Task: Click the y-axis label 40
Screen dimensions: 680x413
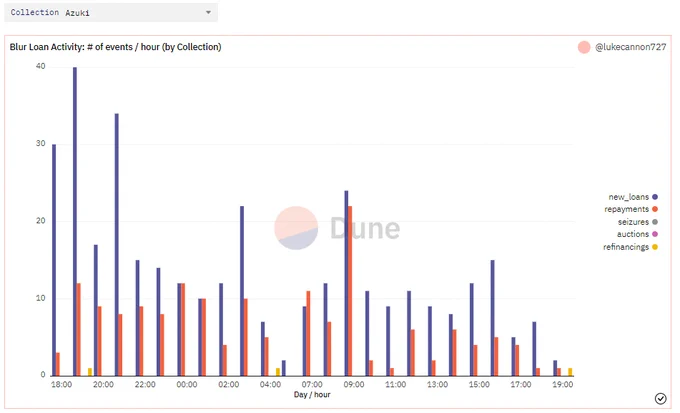Action: [x=40, y=66]
